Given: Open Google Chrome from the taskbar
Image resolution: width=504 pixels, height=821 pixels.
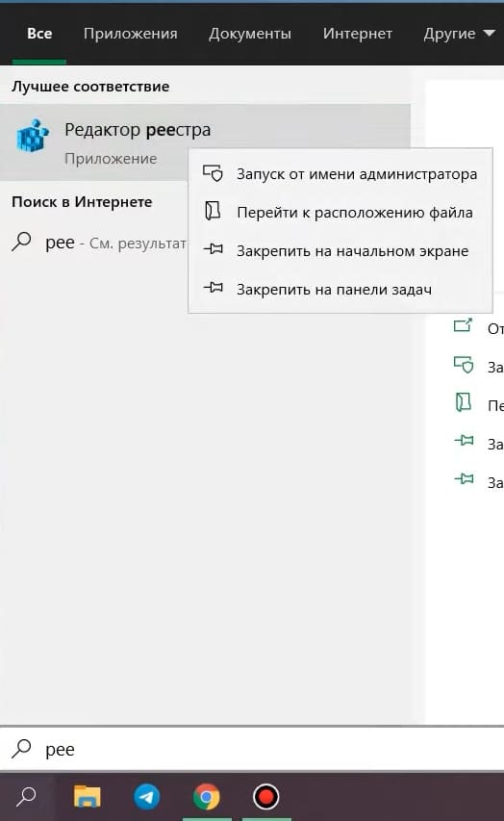Looking at the screenshot, I should click(207, 796).
